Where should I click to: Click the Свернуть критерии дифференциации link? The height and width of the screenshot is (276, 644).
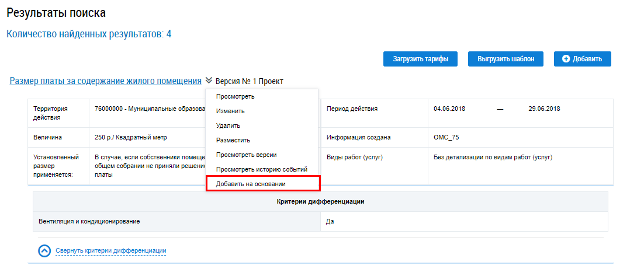click(111, 251)
